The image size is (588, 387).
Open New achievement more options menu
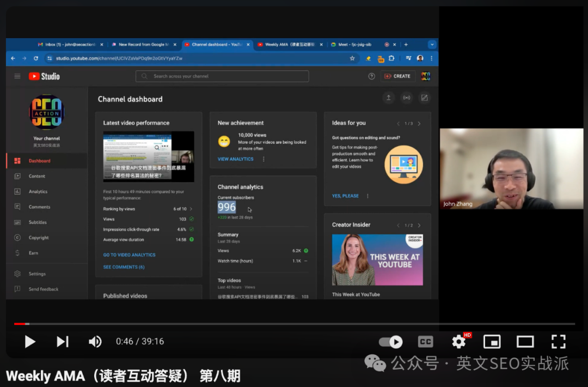[264, 159]
